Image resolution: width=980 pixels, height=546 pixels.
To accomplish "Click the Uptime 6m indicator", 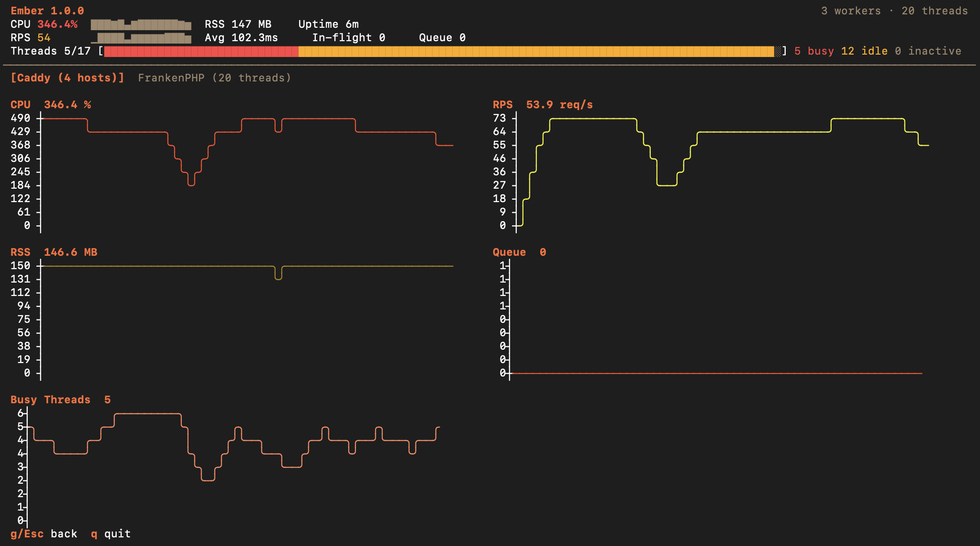I will [328, 24].
